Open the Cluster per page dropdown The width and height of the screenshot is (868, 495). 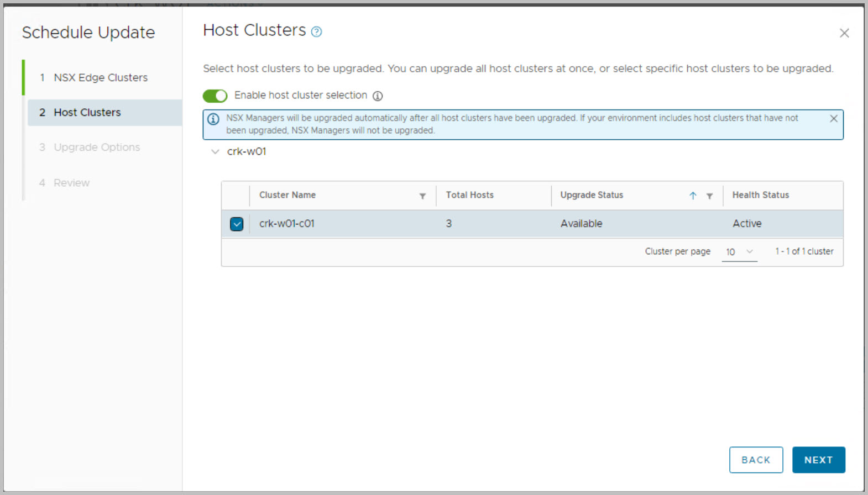pyautogui.click(x=739, y=252)
